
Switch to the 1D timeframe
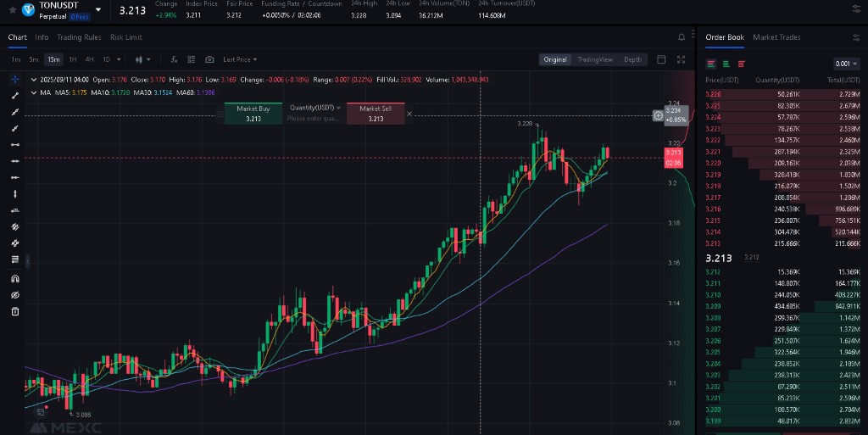point(106,59)
